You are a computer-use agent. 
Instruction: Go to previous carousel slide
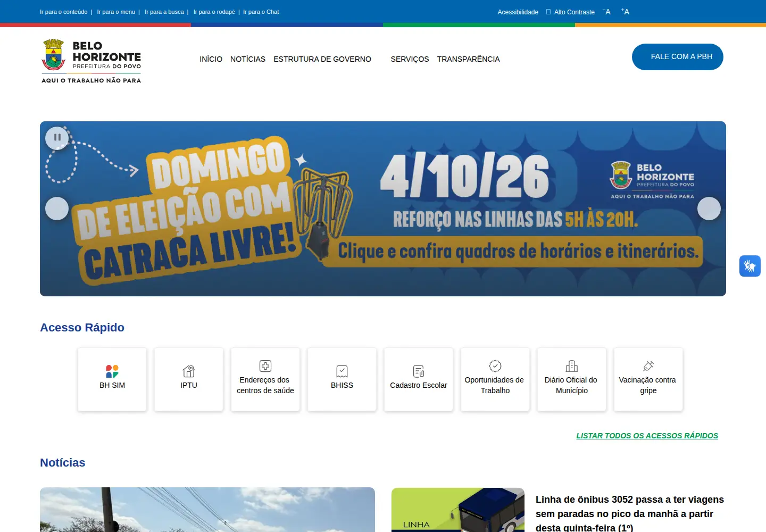pyautogui.click(x=57, y=209)
